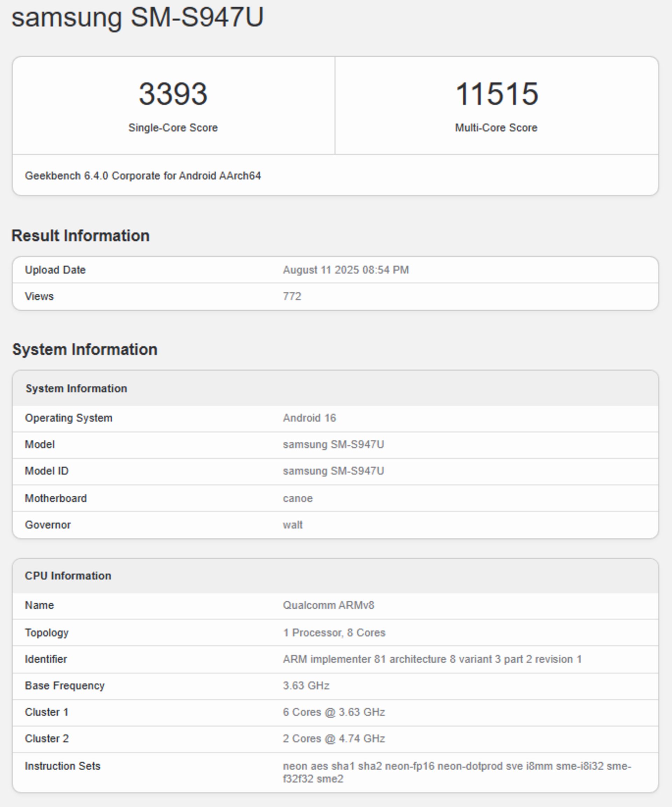The image size is (672, 807).
Task: Select the Single-Core Score label
Action: pyautogui.click(x=173, y=128)
